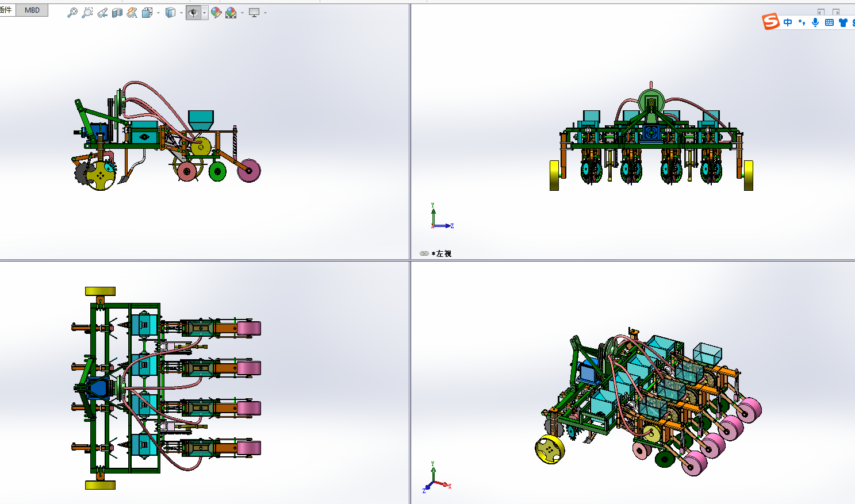
Task: Click the link-views icon beside *左视
Action: pyautogui.click(x=424, y=253)
